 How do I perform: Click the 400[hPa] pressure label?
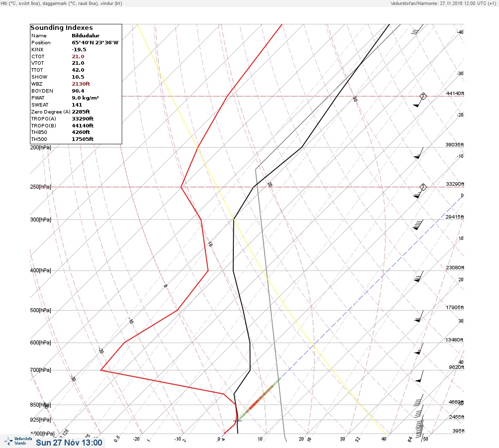40,270
